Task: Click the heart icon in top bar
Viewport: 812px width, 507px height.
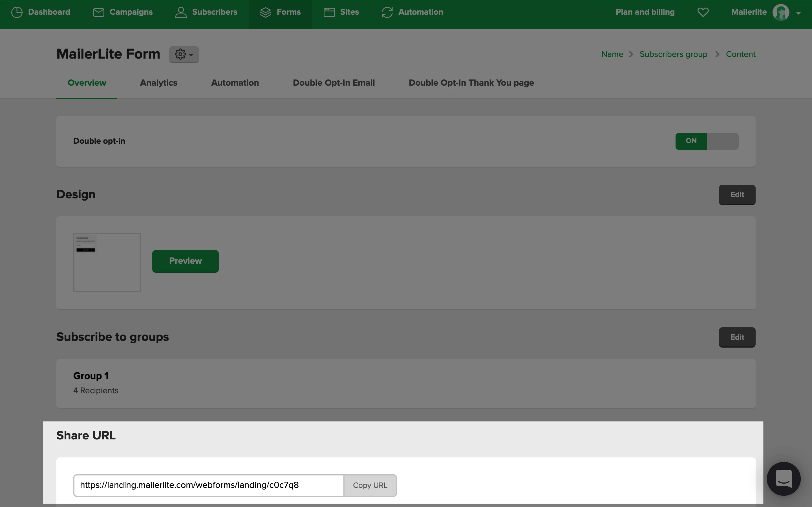Action: 703,12
